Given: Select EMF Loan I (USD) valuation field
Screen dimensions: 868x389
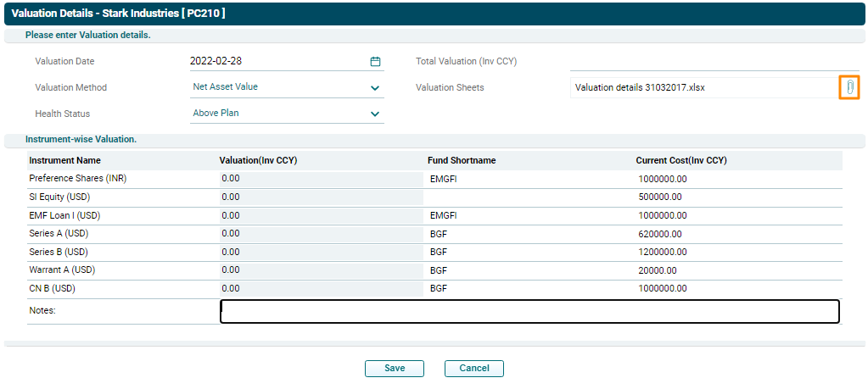Looking at the screenshot, I should point(321,215).
